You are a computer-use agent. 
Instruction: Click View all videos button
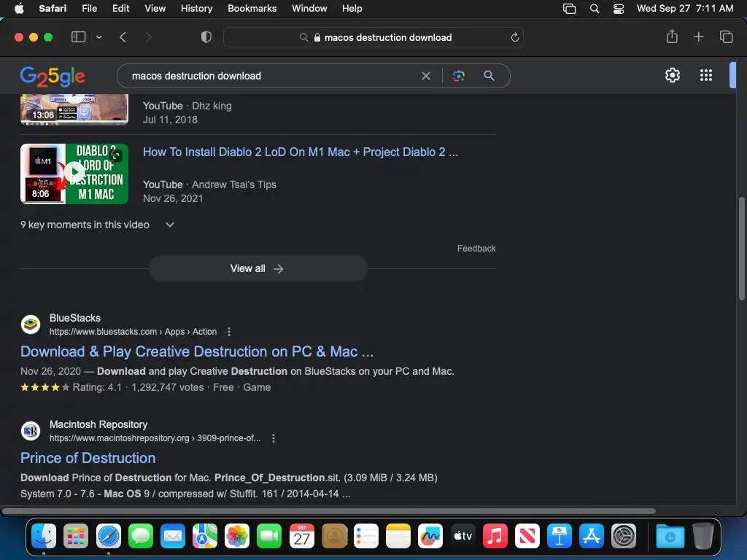258,268
